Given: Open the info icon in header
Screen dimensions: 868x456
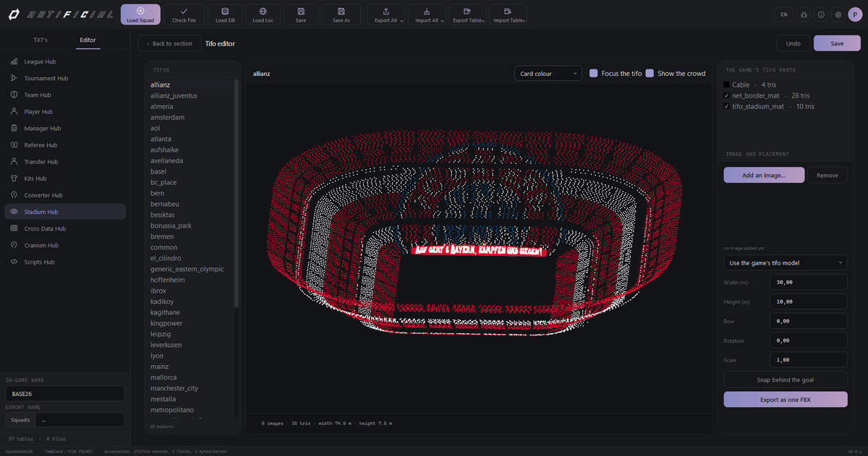Looking at the screenshot, I should pos(821,14).
